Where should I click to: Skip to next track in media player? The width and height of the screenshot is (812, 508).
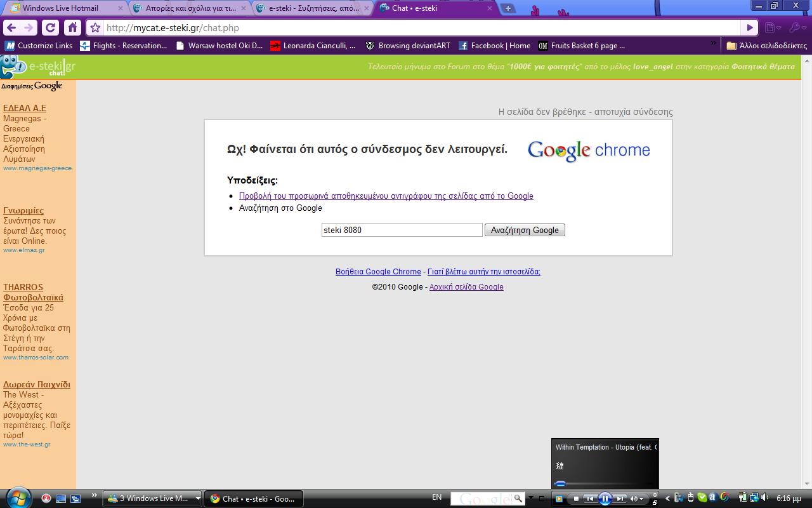pyautogui.click(x=621, y=498)
